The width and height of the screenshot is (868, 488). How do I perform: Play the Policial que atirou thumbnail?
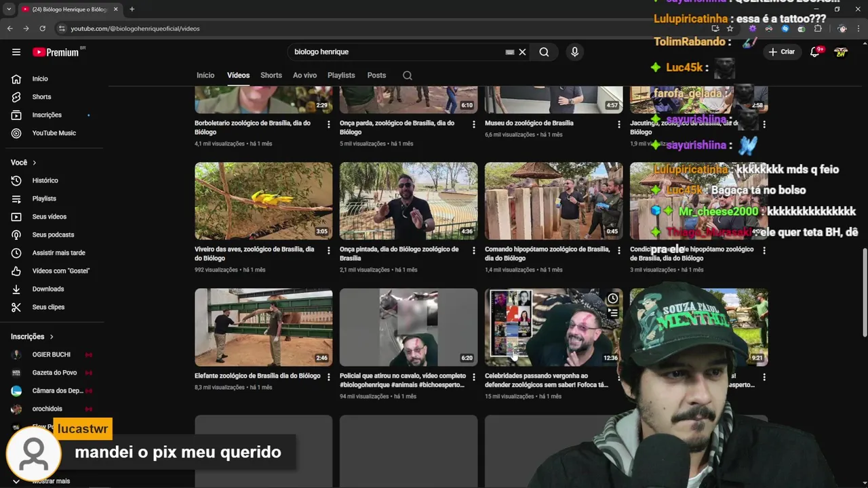coord(408,327)
